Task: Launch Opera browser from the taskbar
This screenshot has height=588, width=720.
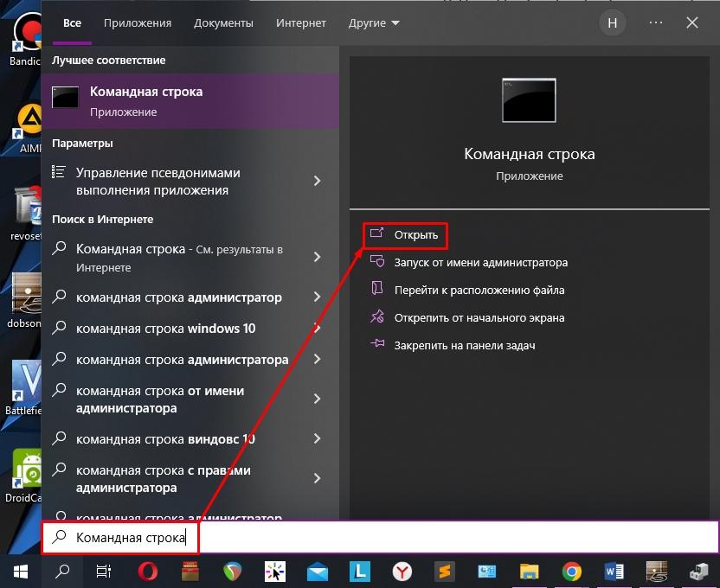Action: coord(148,572)
